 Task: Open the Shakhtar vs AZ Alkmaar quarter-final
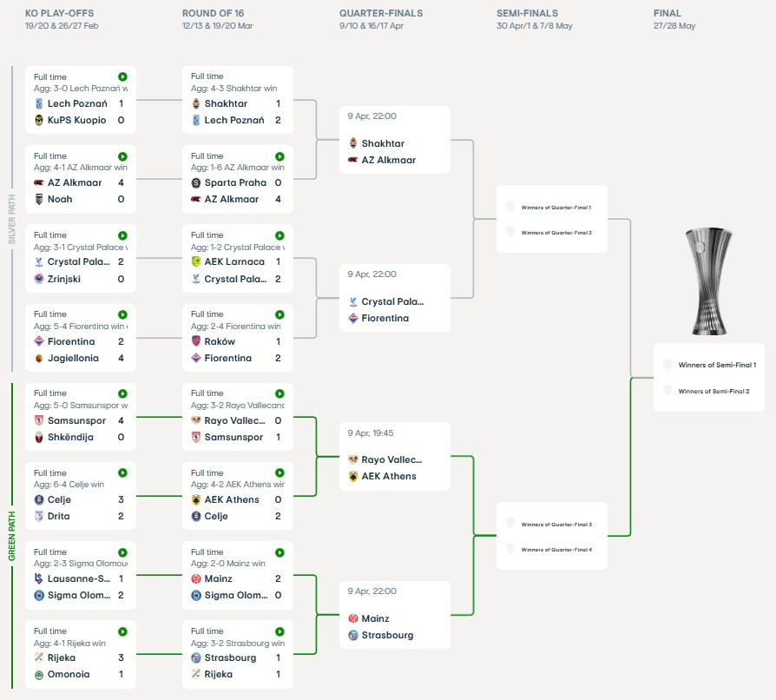coord(394,139)
